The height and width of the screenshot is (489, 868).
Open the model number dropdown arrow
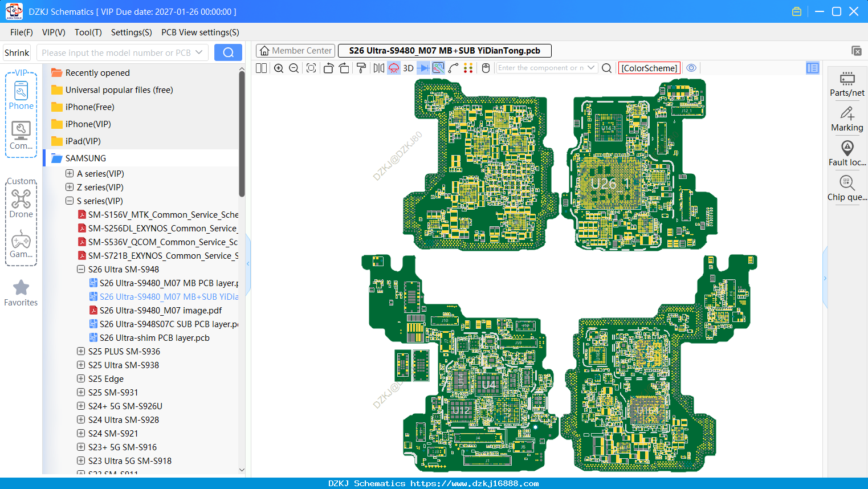point(199,52)
